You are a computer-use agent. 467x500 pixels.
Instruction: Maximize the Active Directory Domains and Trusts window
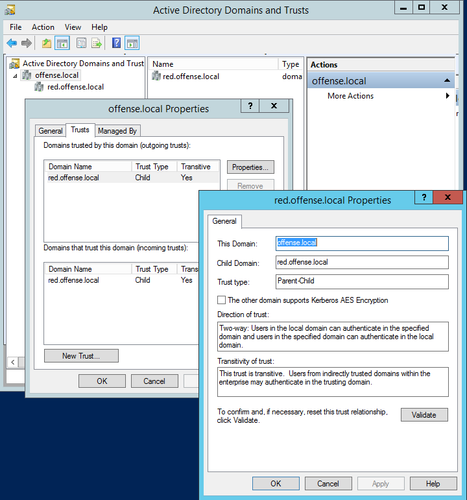pyautogui.click(x=421, y=7)
